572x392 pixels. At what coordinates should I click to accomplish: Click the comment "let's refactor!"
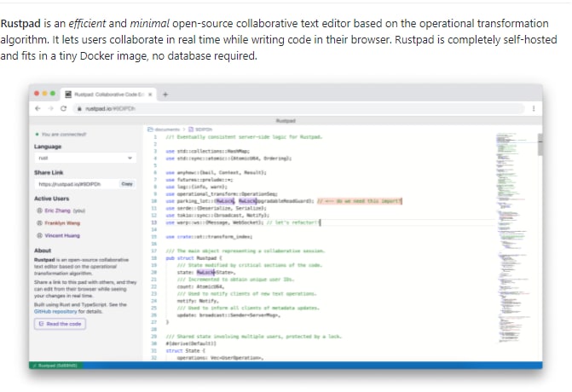tap(292, 222)
